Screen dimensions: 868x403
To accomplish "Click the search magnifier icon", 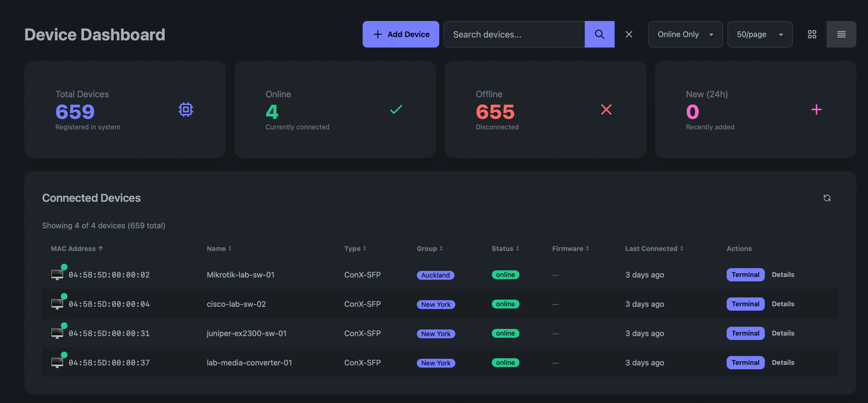I will click(x=599, y=34).
